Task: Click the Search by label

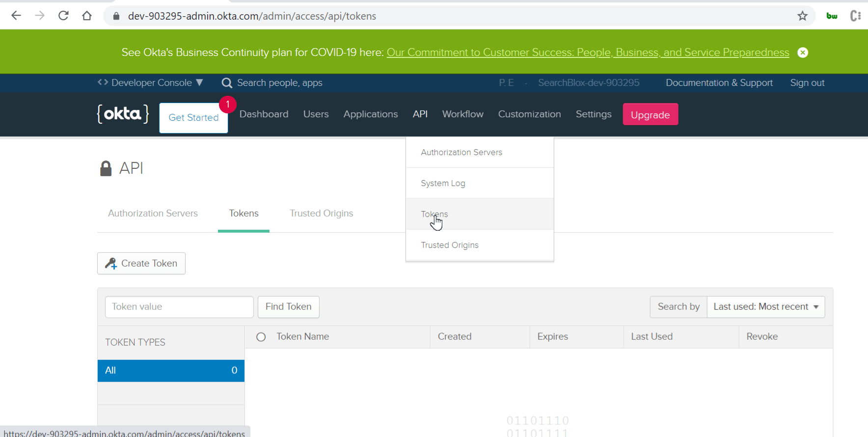Action: 678,307
